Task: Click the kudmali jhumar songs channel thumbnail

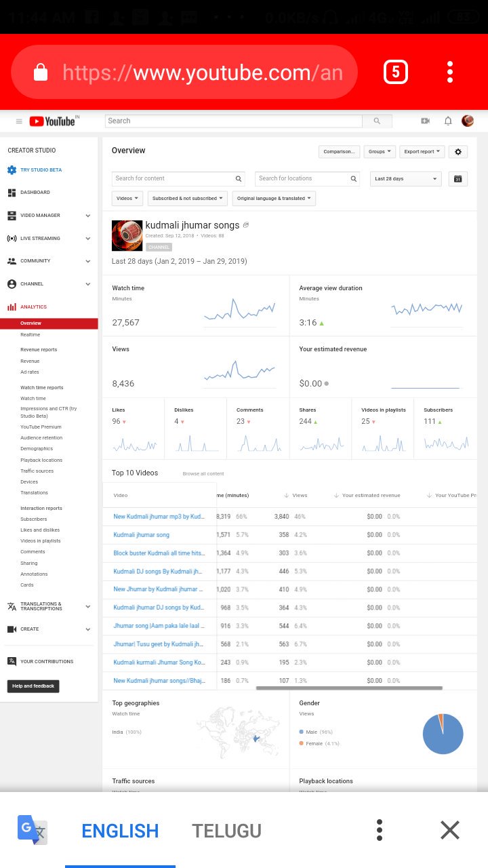Action: tap(127, 235)
